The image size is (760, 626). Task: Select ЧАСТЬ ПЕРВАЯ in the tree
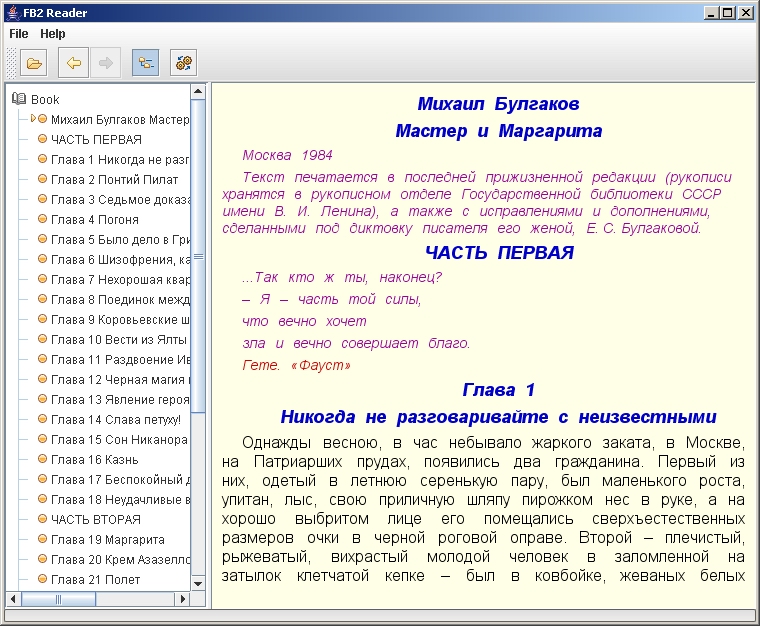click(x=96, y=140)
